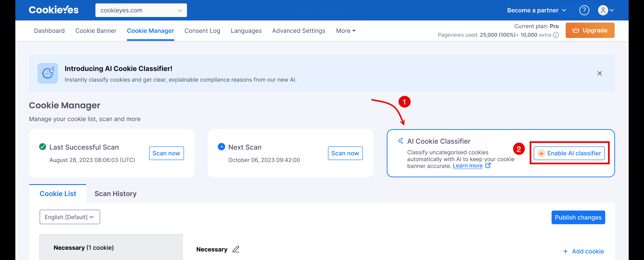Screen dimensions: 644x260
Task: Click the CookieYes logo
Action: [x=53, y=10]
